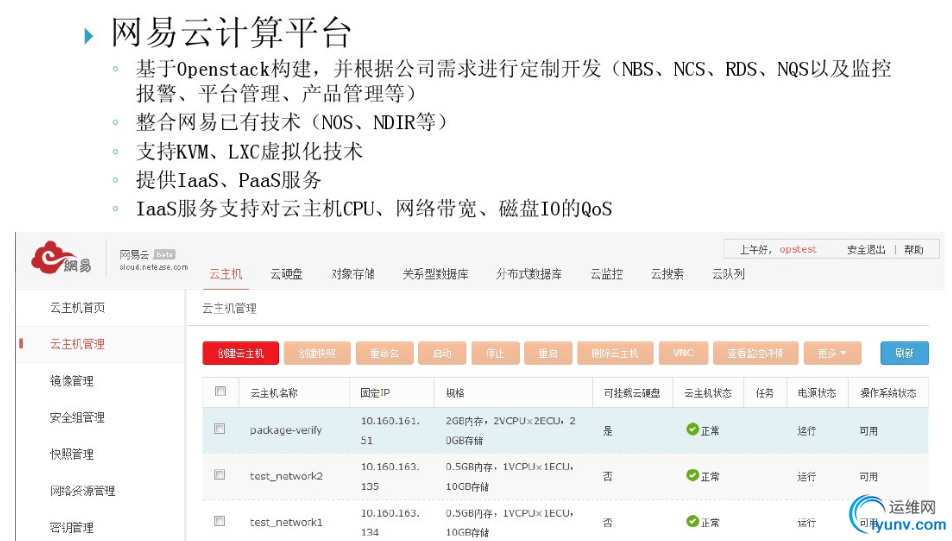Click the 2GB内存 spec cell

coord(511,430)
